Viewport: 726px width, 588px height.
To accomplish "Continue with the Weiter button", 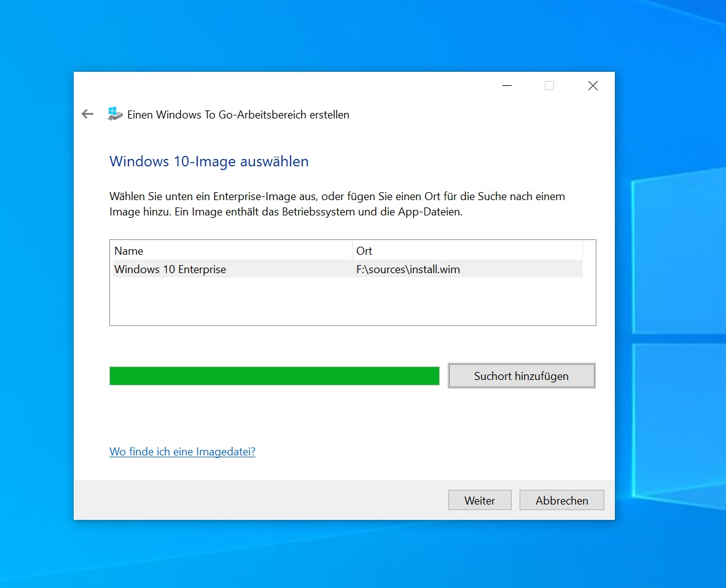I will coord(480,500).
